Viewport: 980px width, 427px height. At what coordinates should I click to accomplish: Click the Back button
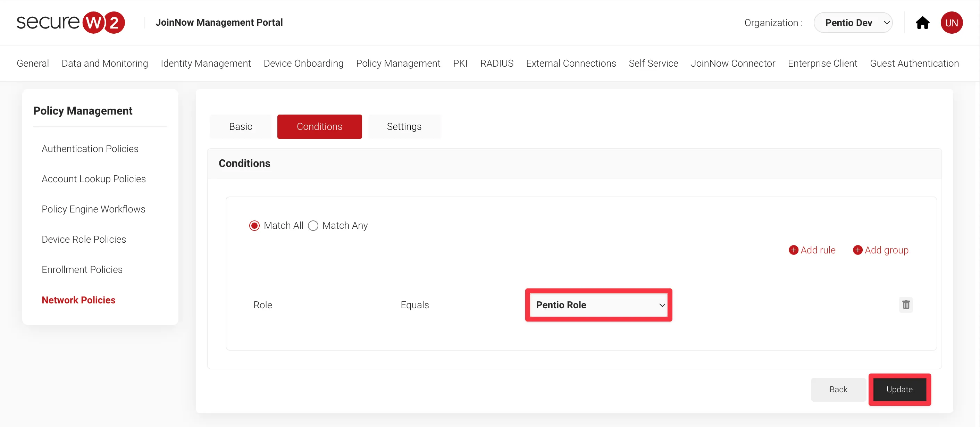(x=838, y=389)
